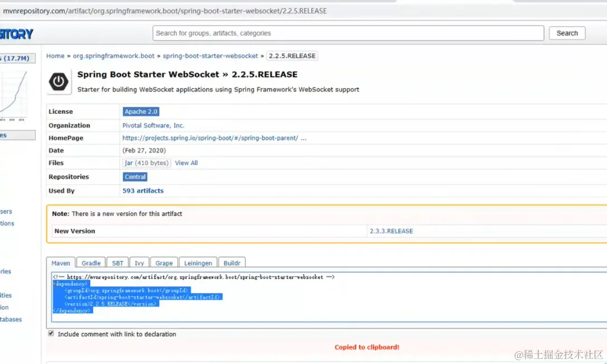Click the browser address bar URL
Screen dimensions: 607x364
coord(165,11)
